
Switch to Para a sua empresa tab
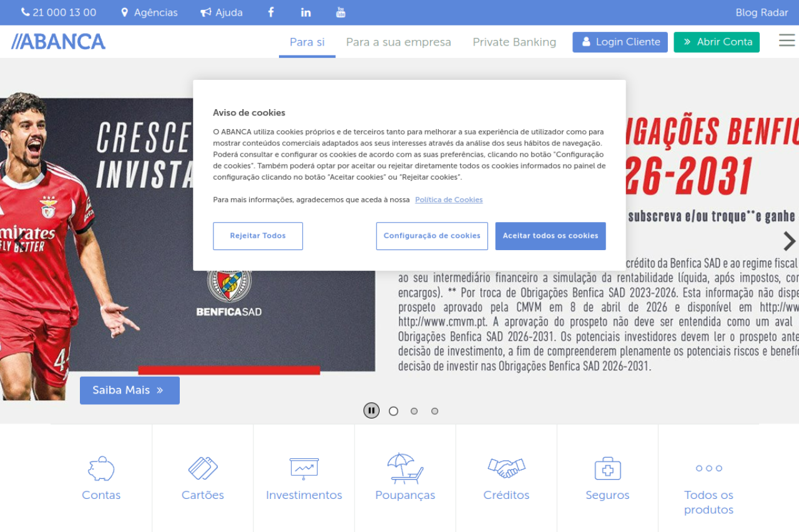398,42
